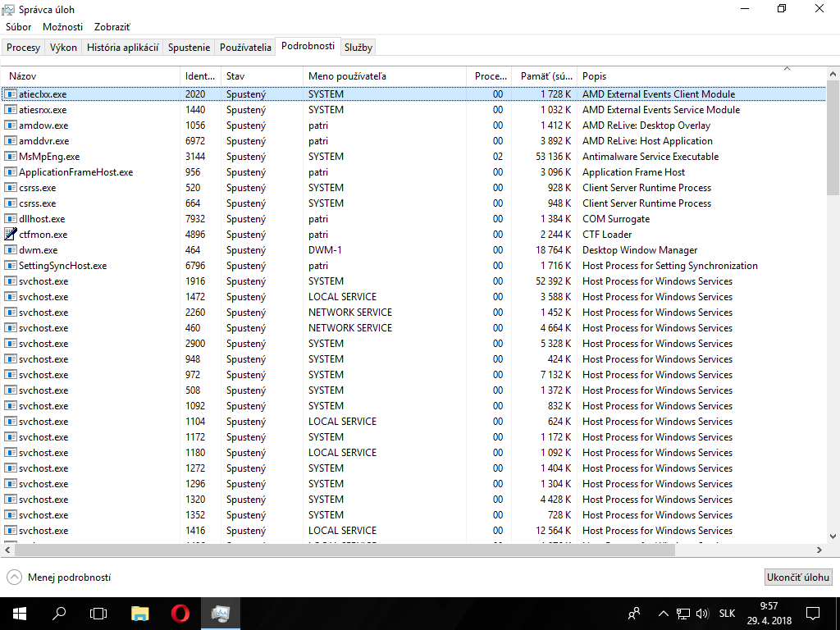840x630 pixels.
Task: Sort by the Názov column header
Action: pyautogui.click(x=91, y=76)
